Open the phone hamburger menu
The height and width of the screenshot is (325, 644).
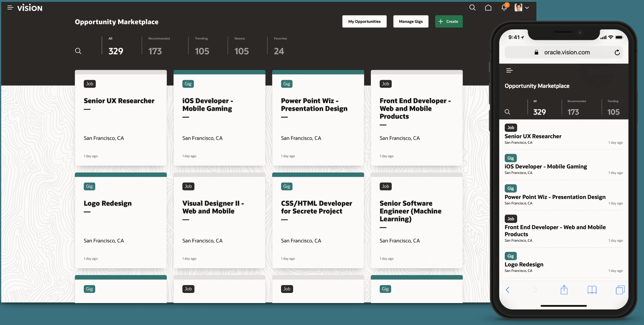(x=509, y=70)
